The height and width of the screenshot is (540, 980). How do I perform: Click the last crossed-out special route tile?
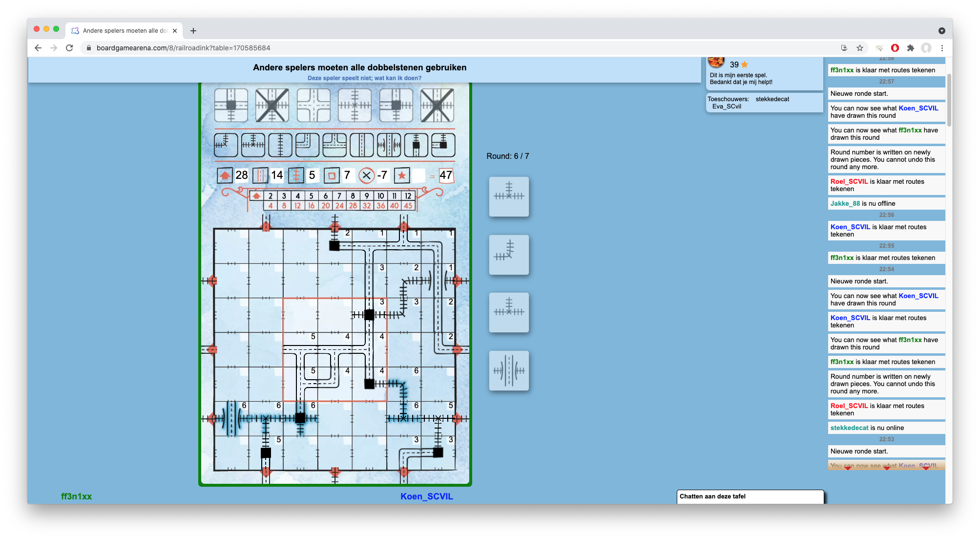pyautogui.click(x=437, y=105)
